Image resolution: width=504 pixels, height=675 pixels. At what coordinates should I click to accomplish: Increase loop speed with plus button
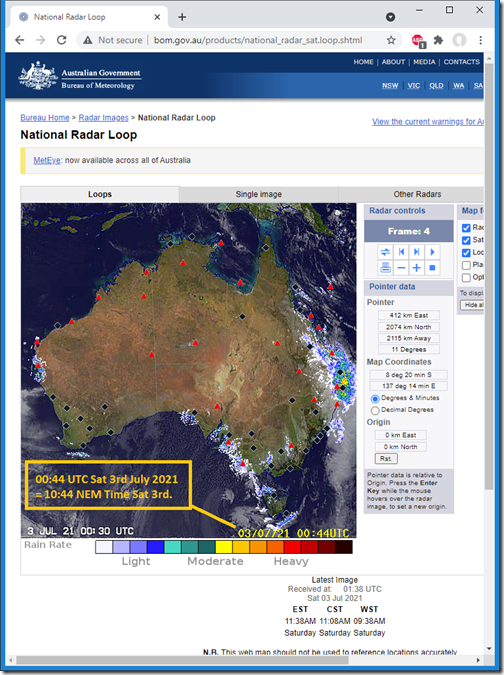pyautogui.click(x=417, y=268)
